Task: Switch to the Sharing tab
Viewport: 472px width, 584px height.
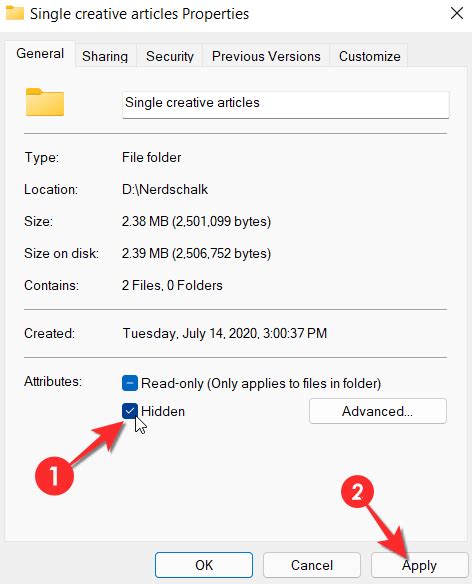Action: point(105,56)
